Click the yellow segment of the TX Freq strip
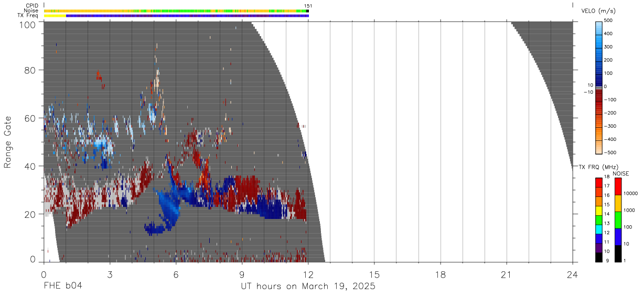 click(x=55, y=16)
